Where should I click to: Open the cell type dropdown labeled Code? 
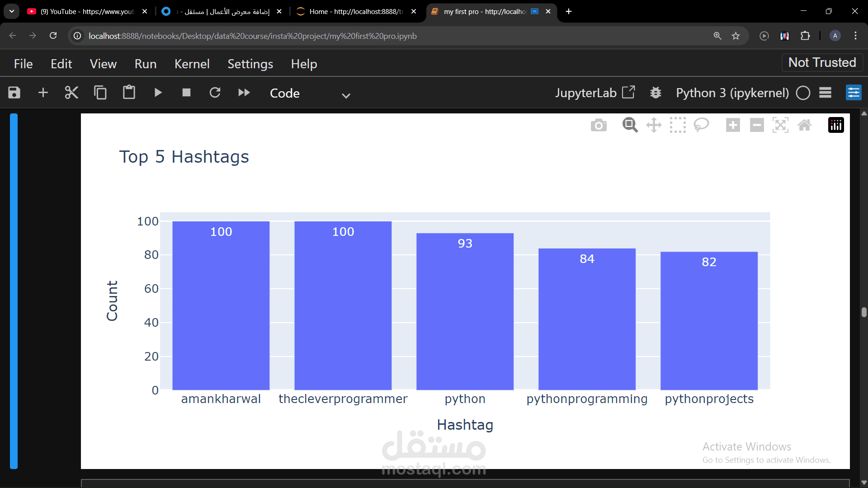click(x=310, y=94)
